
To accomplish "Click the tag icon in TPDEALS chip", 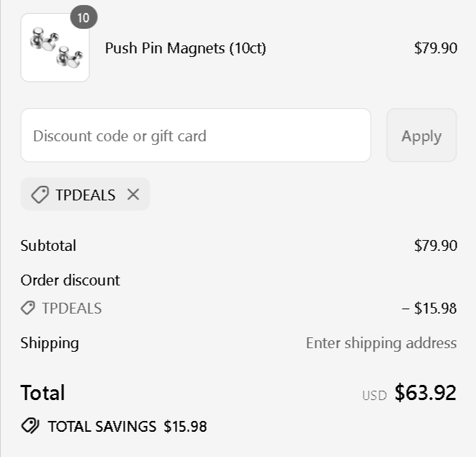I will (x=40, y=195).
